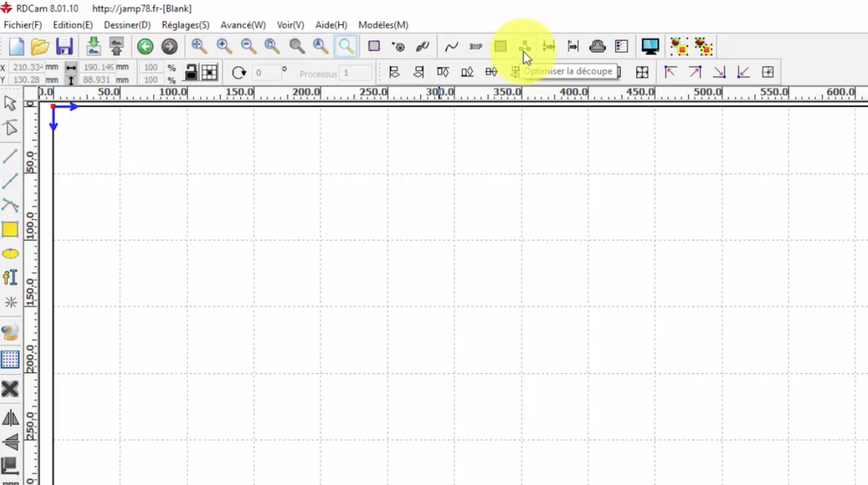The height and width of the screenshot is (485, 868).
Task: Click the Optimiser la découpe toolbar icon
Action: pyautogui.click(x=524, y=46)
